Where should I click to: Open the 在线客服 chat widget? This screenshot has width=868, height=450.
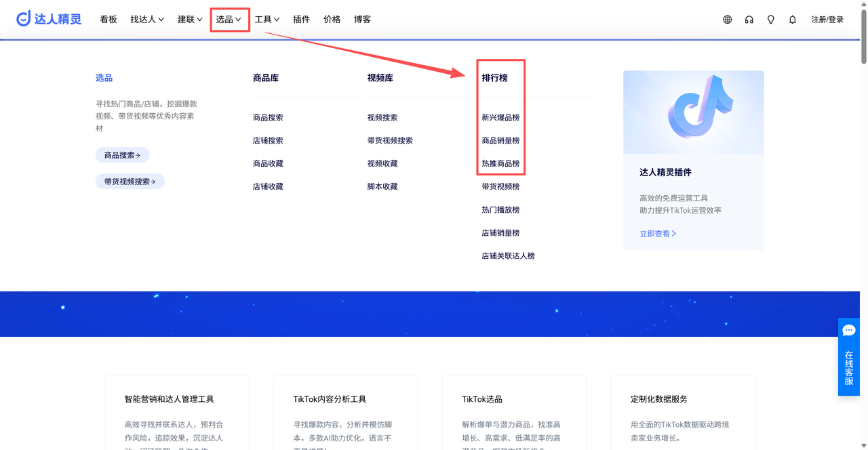[848, 356]
